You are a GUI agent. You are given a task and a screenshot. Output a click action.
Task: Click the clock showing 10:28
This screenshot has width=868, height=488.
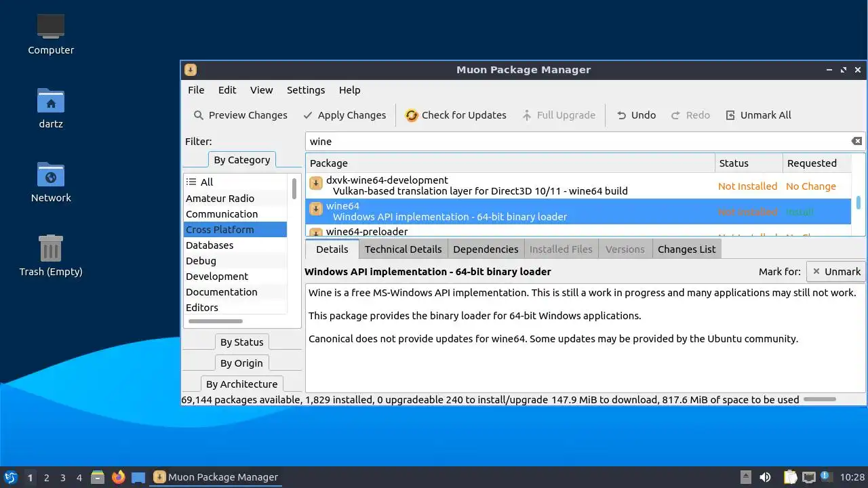tap(852, 477)
